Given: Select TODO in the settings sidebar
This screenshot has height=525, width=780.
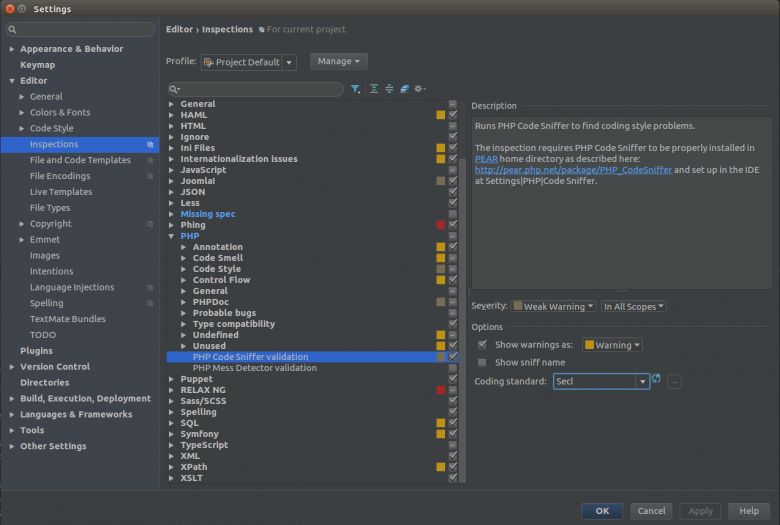Looking at the screenshot, I should (x=43, y=335).
